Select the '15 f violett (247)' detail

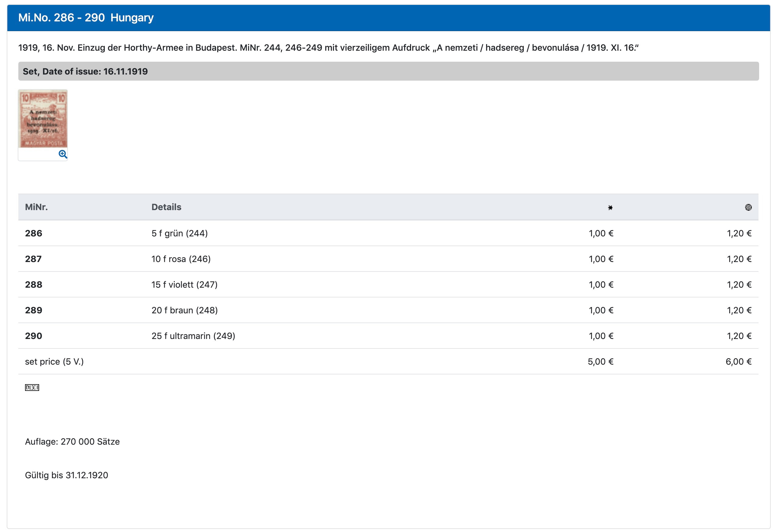tap(184, 284)
